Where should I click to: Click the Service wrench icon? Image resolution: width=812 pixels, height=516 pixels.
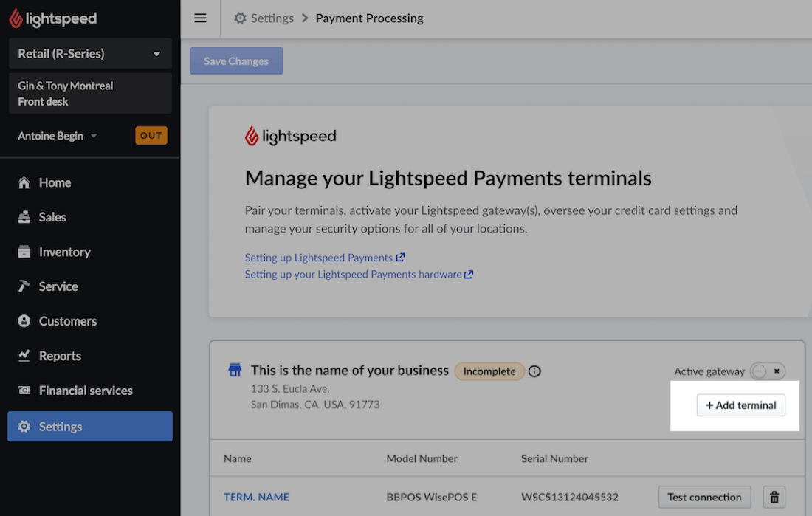25,286
